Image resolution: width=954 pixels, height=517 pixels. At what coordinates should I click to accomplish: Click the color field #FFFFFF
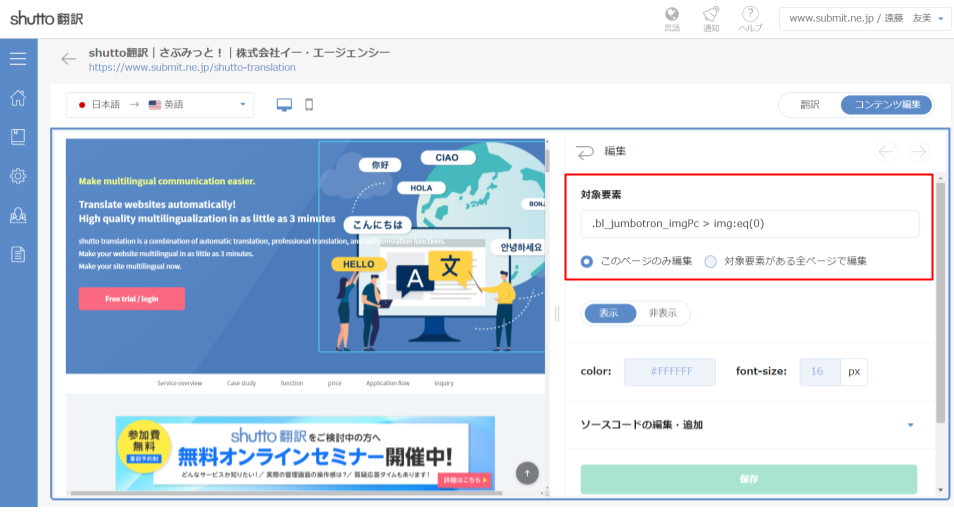(x=670, y=372)
